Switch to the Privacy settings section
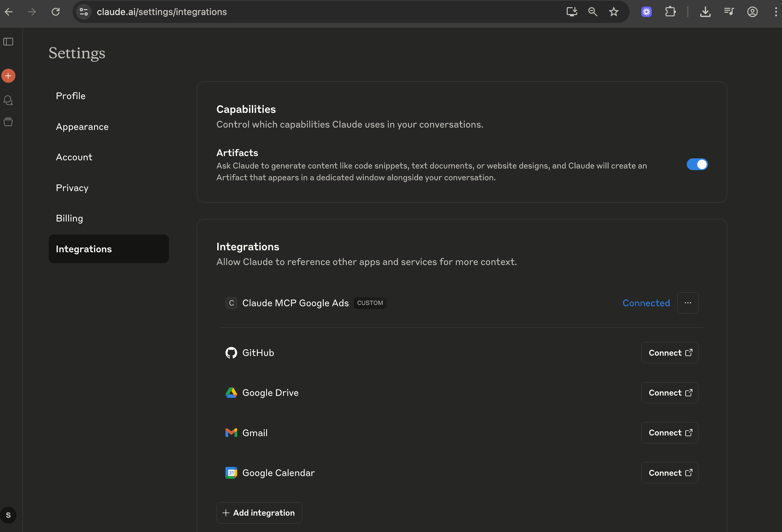The image size is (782, 532). [x=72, y=188]
